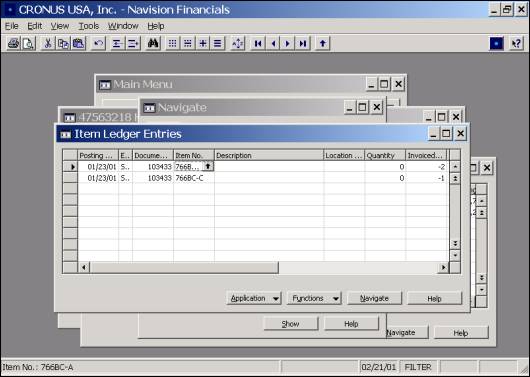Open the Edit menu
530x377 pixels.
point(34,26)
